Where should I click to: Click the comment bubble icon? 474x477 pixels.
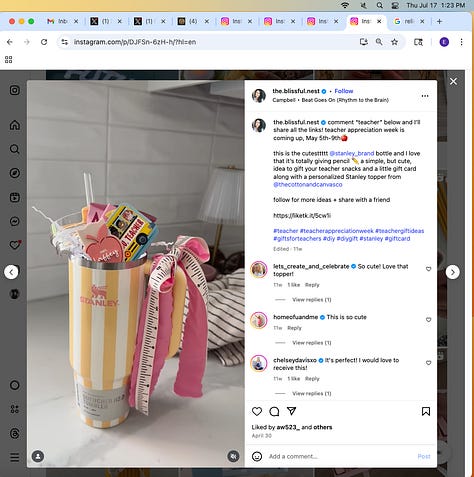pos(274,411)
